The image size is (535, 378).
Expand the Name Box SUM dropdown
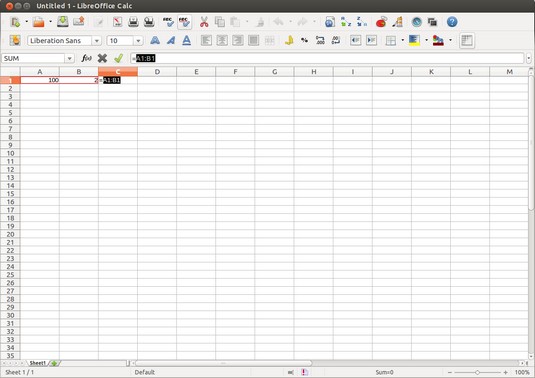(x=69, y=59)
